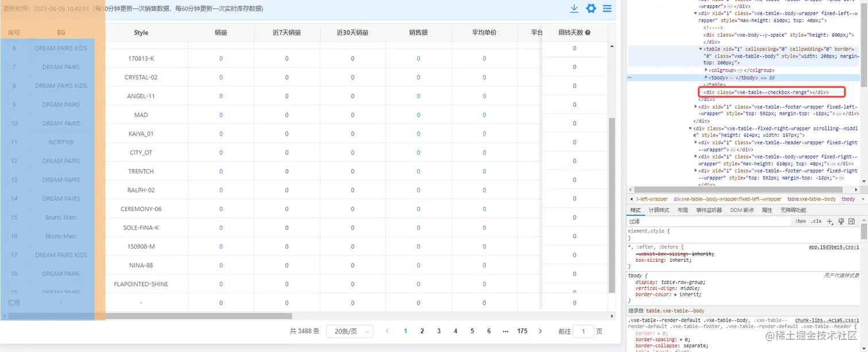Click the ellipsis more pages button
The width and height of the screenshot is (868, 352).
click(505, 331)
